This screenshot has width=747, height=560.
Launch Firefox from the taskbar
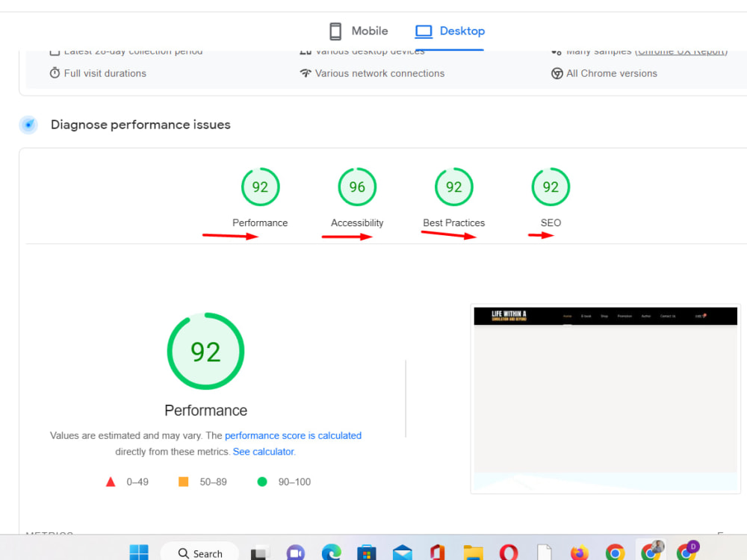coord(580,553)
